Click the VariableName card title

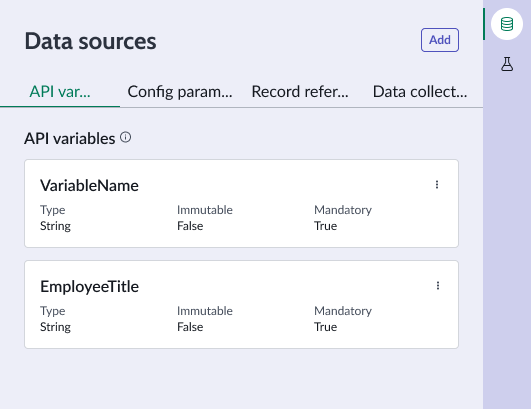click(89, 186)
